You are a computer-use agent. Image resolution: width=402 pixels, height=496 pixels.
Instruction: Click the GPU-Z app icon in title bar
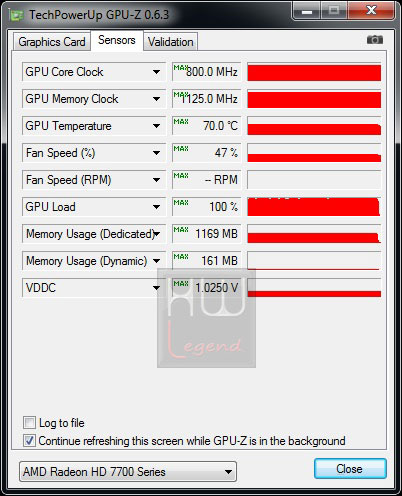17,15
